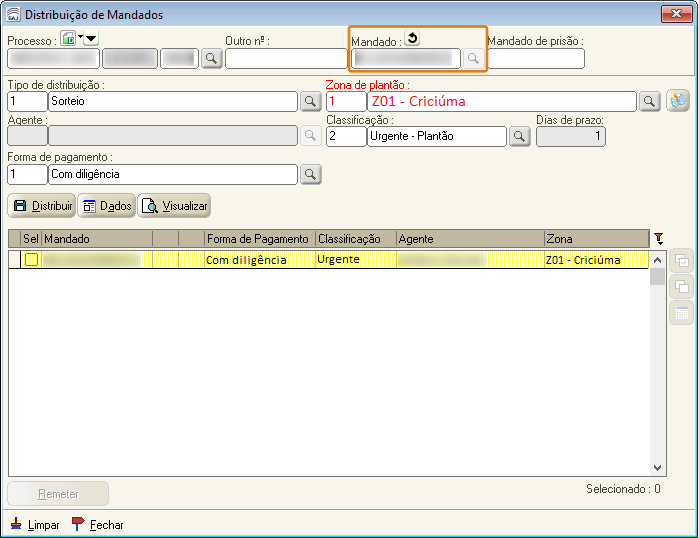Click the Mandado number input field
Image resolution: width=699 pixels, height=538 pixels.
pyautogui.click(x=406, y=58)
